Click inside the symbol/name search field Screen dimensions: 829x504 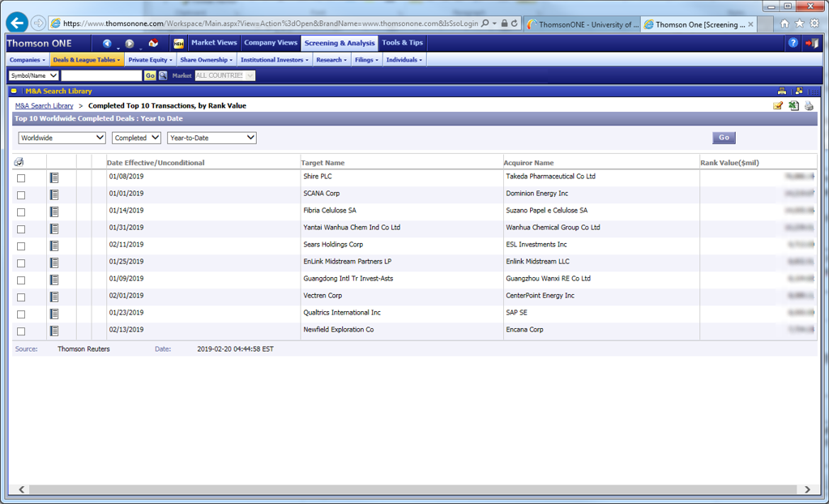click(101, 75)
